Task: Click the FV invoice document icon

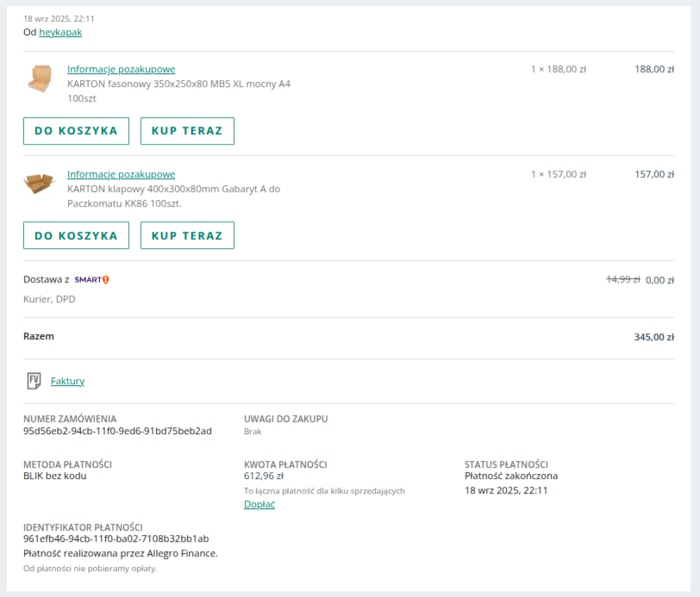Action: click(x=34, y=381)
